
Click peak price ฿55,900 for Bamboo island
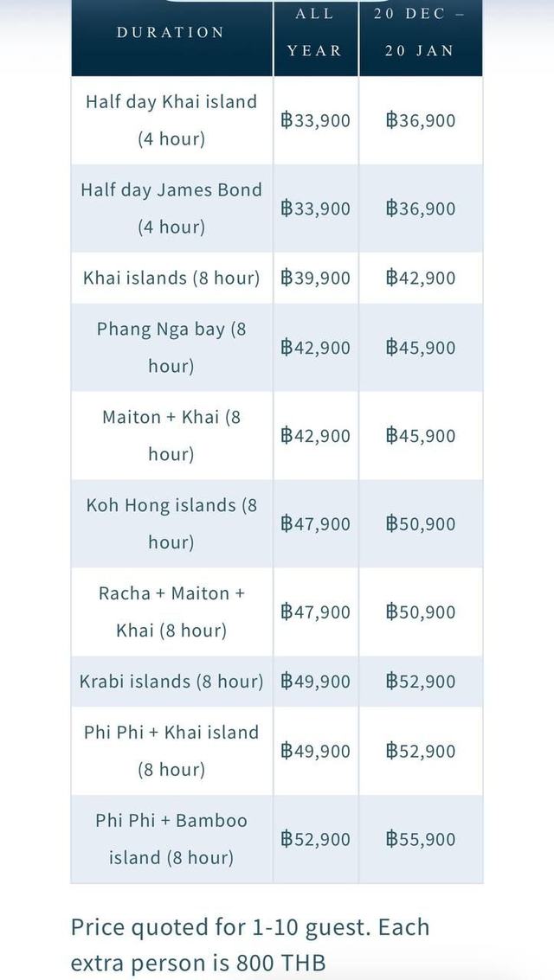click(420, 839)
